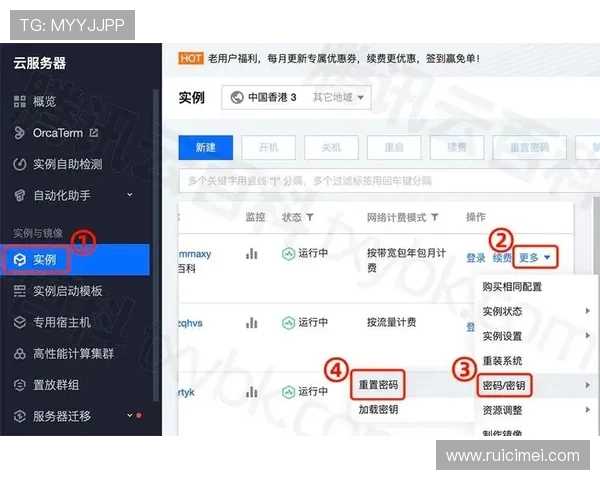Image resolution: width=600 pixels, height=480 pixels.
Task: Open the zqhvs instance link
Action: [x=190, y=323]
